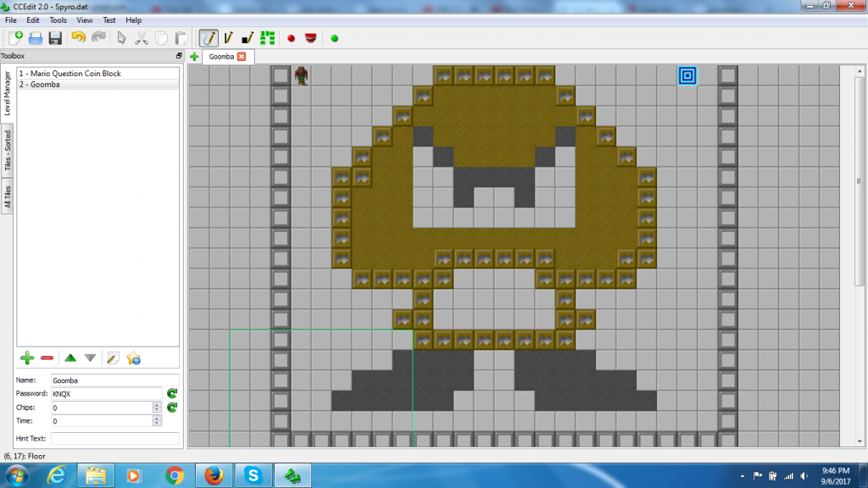868x488 pixels.
Task: Show hidden system tray icons
Action: [x=743, y=476]
